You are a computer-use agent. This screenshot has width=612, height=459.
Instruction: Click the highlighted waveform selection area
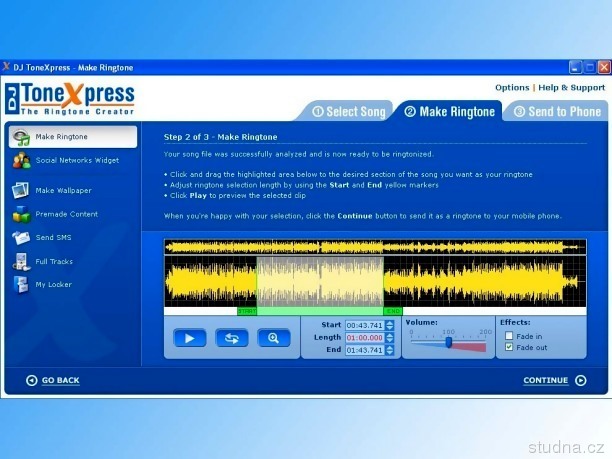pyautogui.click(x=320, y=281)
